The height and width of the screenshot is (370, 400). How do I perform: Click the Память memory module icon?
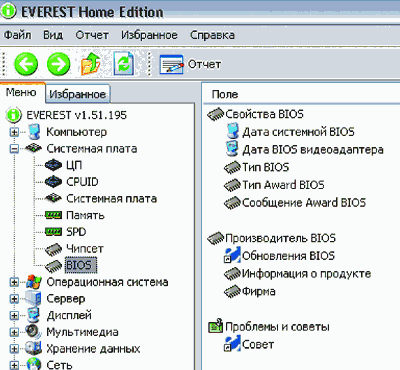point(53,215)
